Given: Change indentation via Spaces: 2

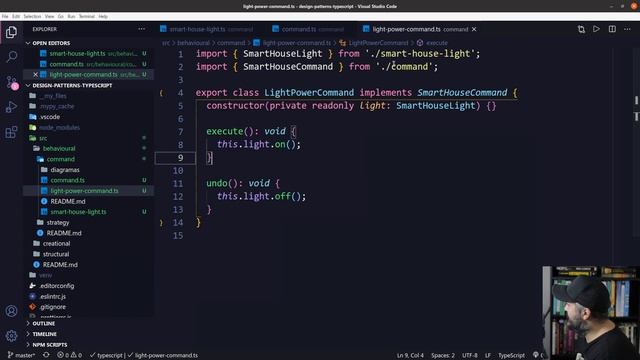Looking at the screenshot, I should point(443,355).
